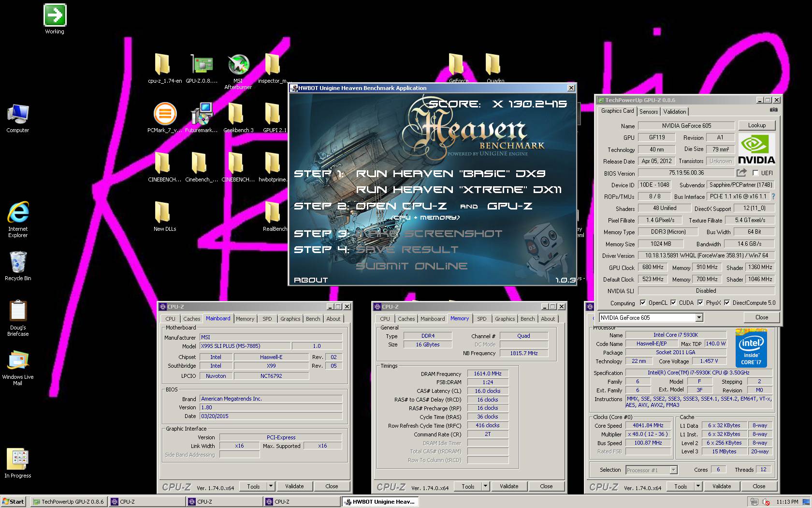This screenshot has width=812, height=508.
Task: Click the GPU-Z Close button
Action: 761,317
